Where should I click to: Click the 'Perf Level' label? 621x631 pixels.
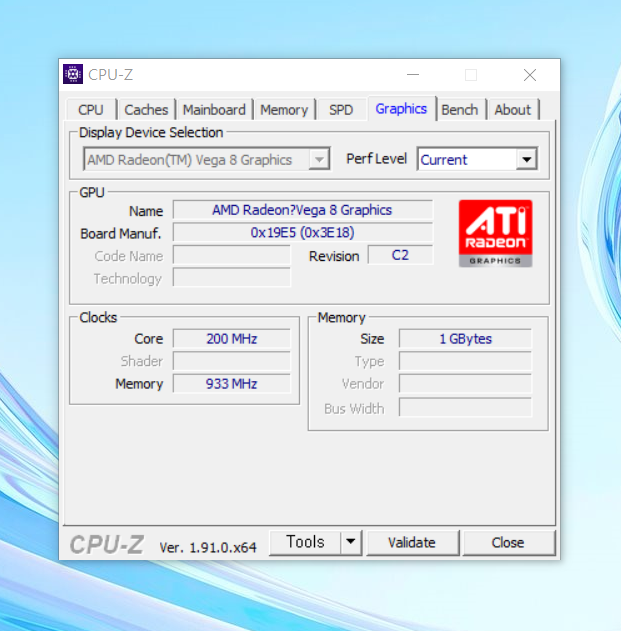point(376,159)
